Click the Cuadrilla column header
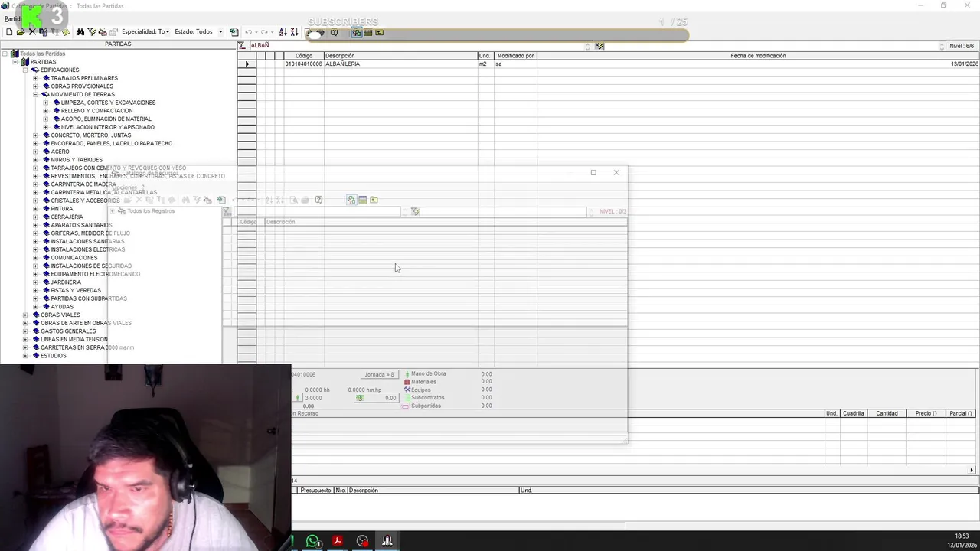Image resolution: width=980 pixels, height=551 pixels. pos(853,413)
